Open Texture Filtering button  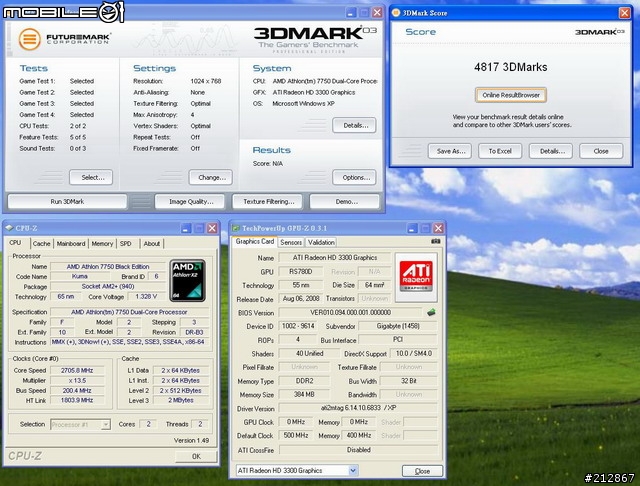pos(268,202)
